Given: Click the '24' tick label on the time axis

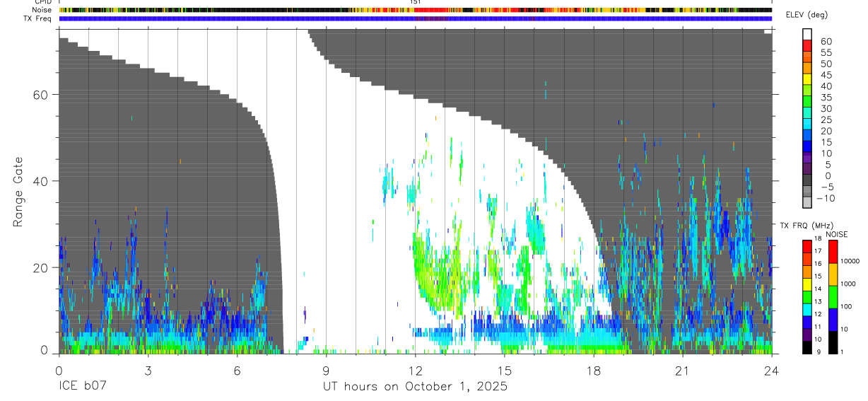Looking at the screenshot, I should (x=771, y=371).
